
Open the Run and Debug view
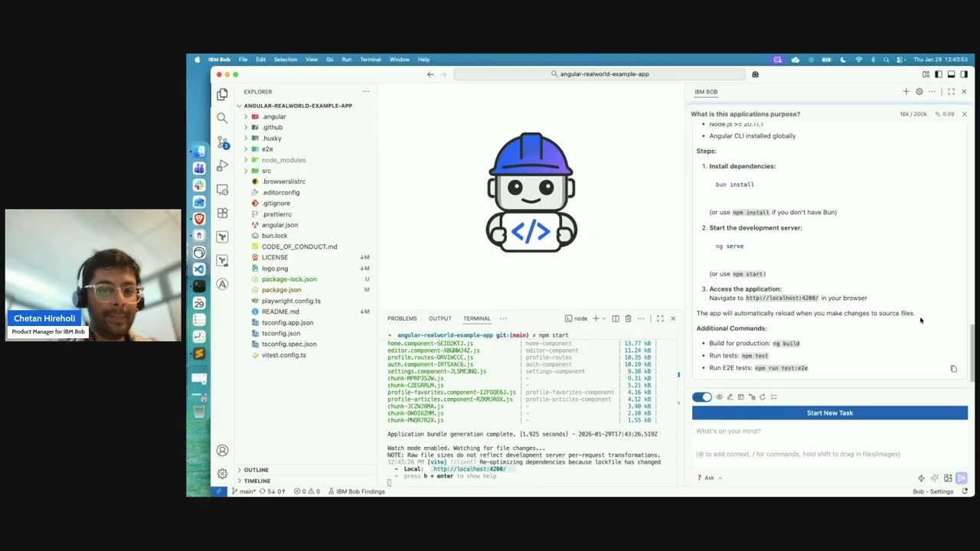tap(222, 165)
